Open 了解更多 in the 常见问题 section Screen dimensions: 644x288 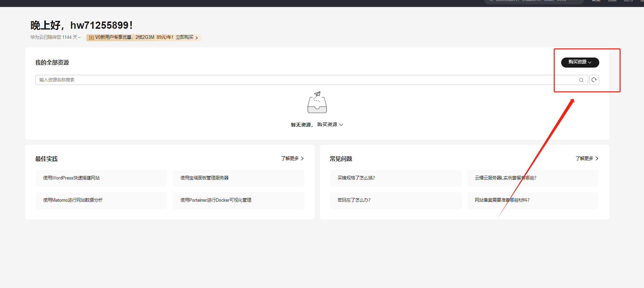tap(587, 158)
